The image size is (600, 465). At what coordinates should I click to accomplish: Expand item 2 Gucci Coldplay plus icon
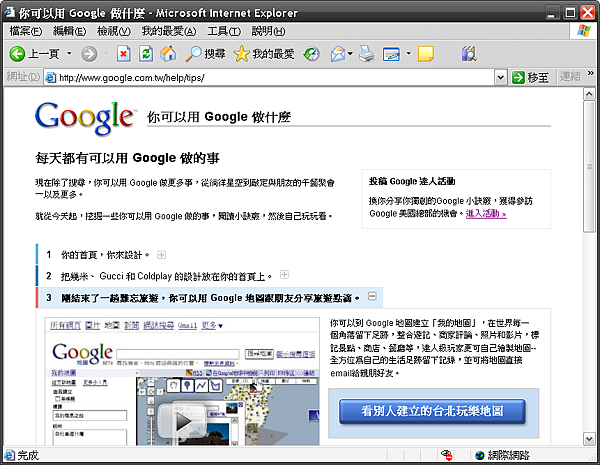coord(284,275)
